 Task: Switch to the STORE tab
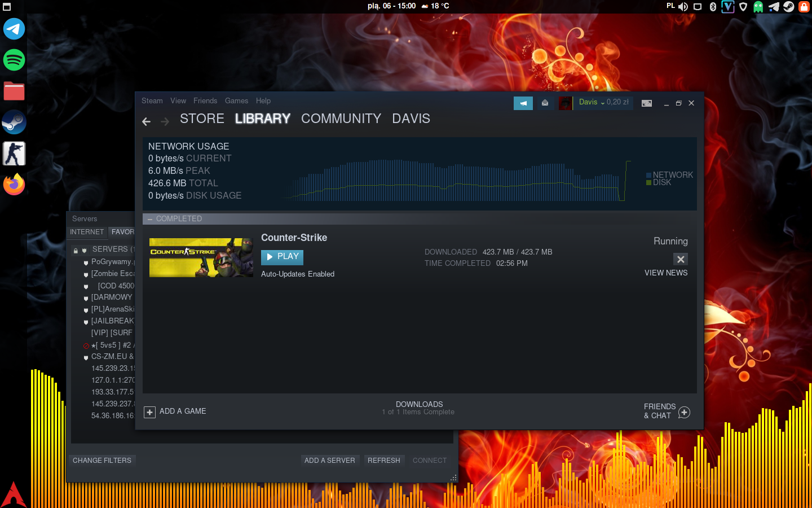coord(202,119)
